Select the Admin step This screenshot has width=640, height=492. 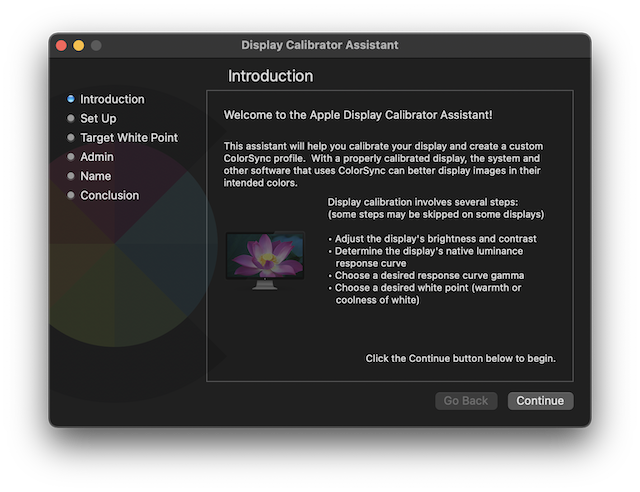tap(97, 157)
